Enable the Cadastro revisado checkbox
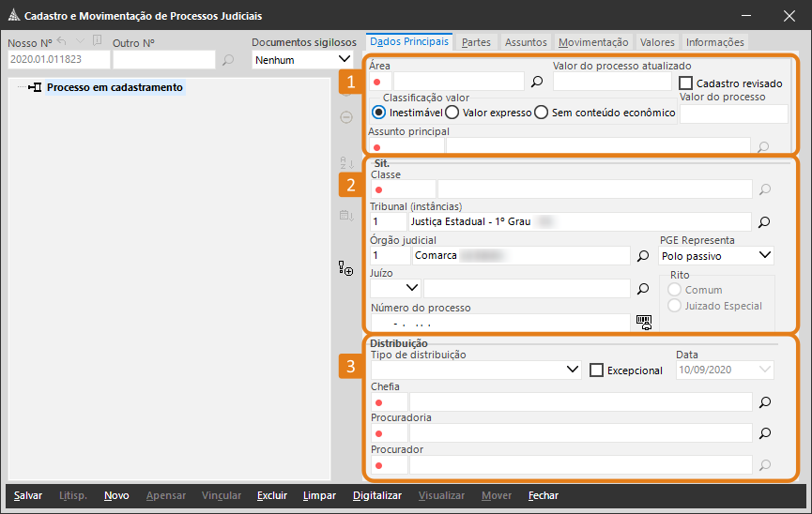The width and height of the screenshot is (812, 514). point(685,83)
